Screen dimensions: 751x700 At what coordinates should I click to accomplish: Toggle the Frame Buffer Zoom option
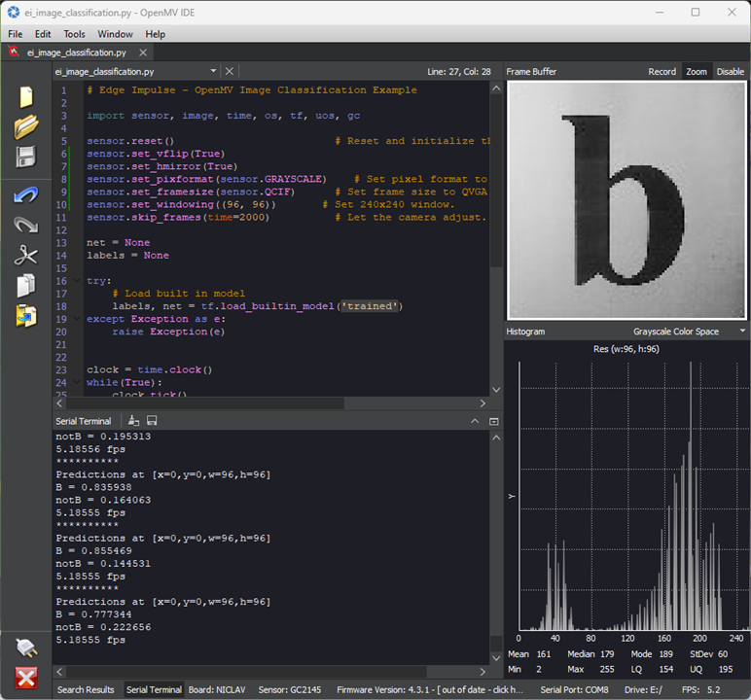tap(697, 72)
